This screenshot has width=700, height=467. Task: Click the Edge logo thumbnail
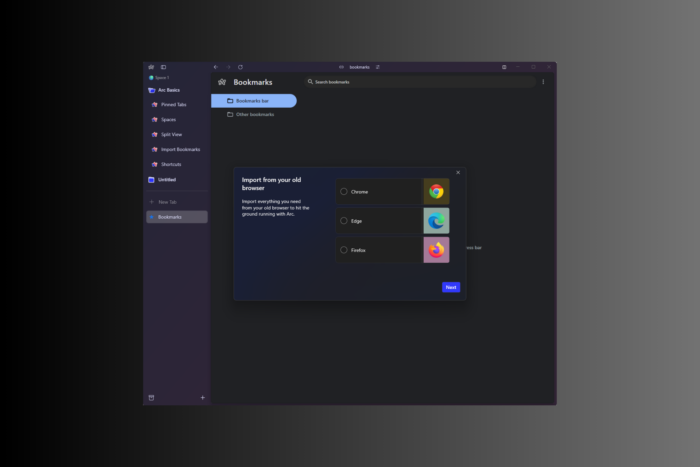(436, 221)
